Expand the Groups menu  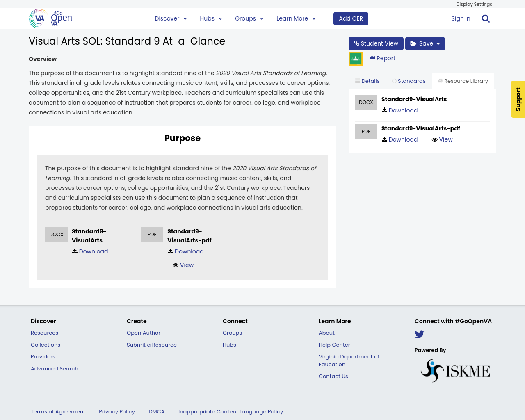(249, 18)
